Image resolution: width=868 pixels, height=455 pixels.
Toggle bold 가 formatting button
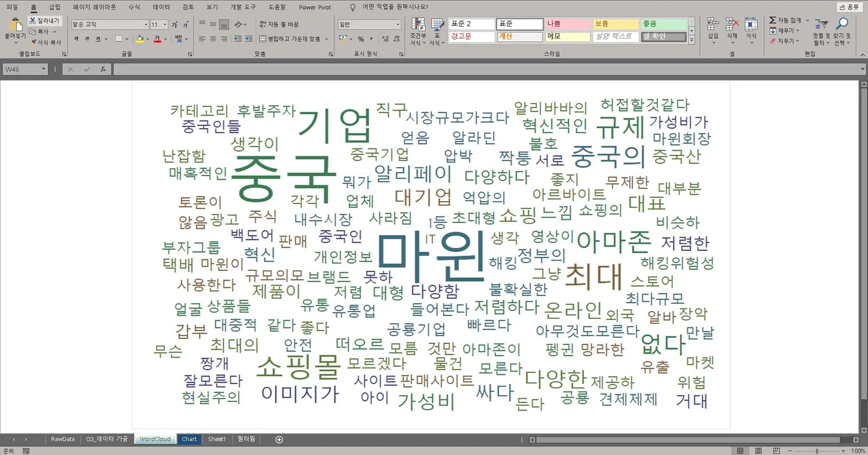tap(76, 39)
